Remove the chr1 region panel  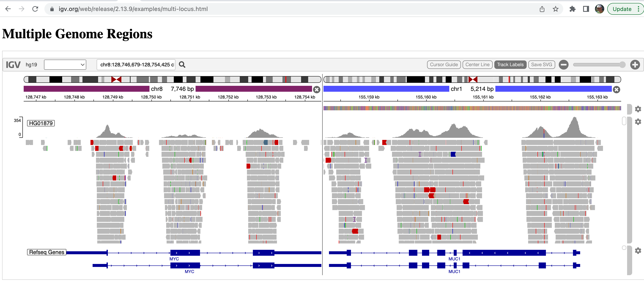coord(616,90)
